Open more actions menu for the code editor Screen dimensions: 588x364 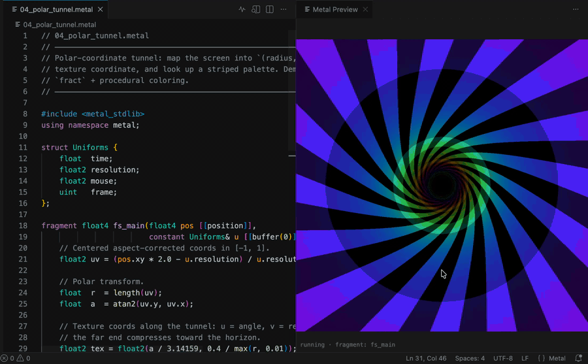click(284, 9)
